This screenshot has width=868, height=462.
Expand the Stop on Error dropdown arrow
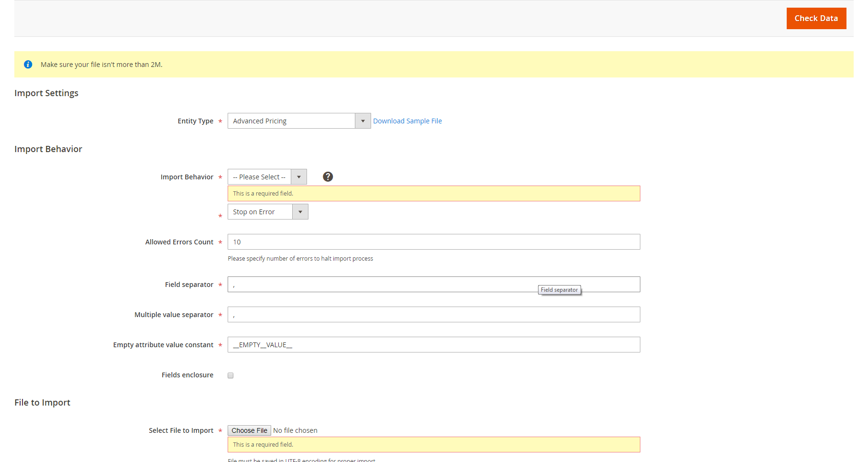pos(300,211)
